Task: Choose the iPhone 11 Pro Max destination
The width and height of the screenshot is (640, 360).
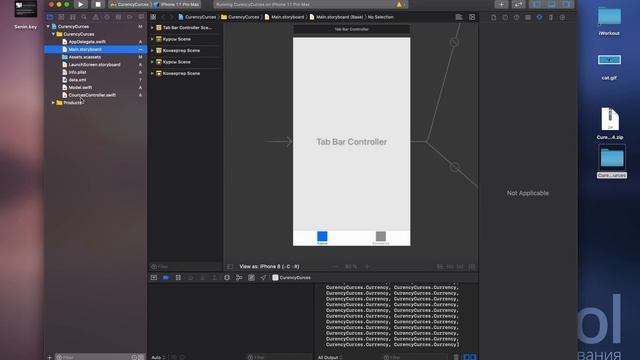Action: pyautogui.click(x=177, y=4)
